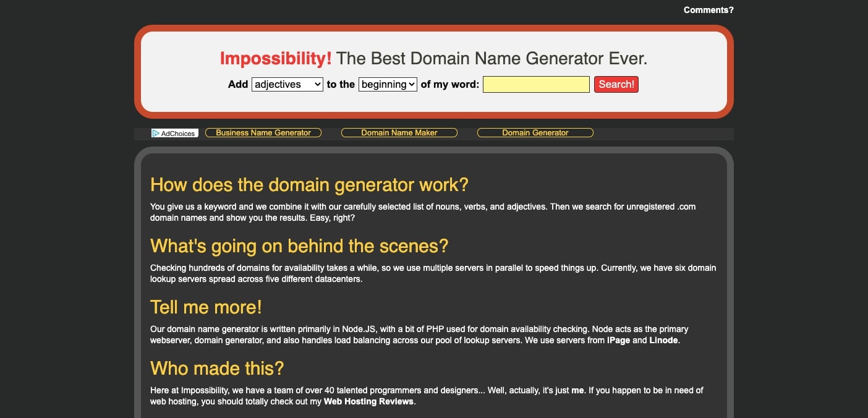Viewport: 868px width, 418px height.
Task: Click the 'Who made this?' heading
Action: [217, 369]
